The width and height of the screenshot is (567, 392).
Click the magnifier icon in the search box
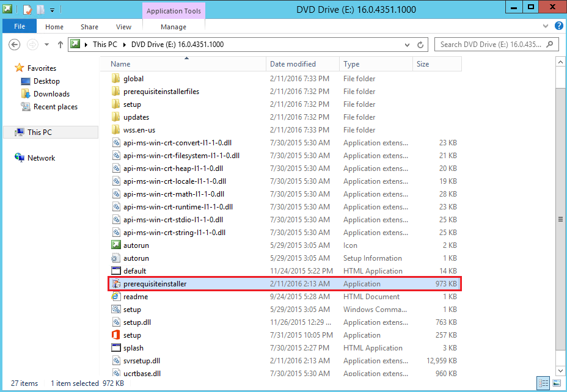550,45
